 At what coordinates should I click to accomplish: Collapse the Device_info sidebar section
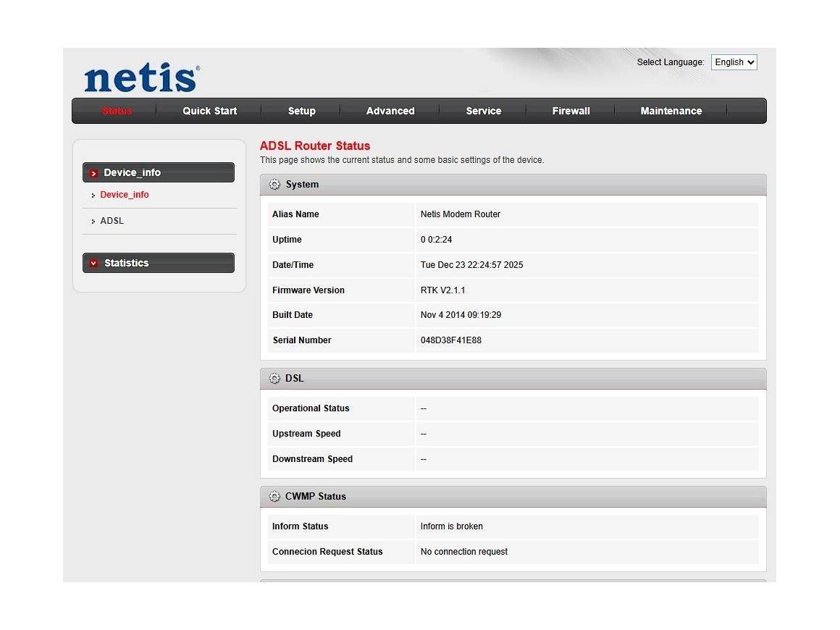coord(158,172)
